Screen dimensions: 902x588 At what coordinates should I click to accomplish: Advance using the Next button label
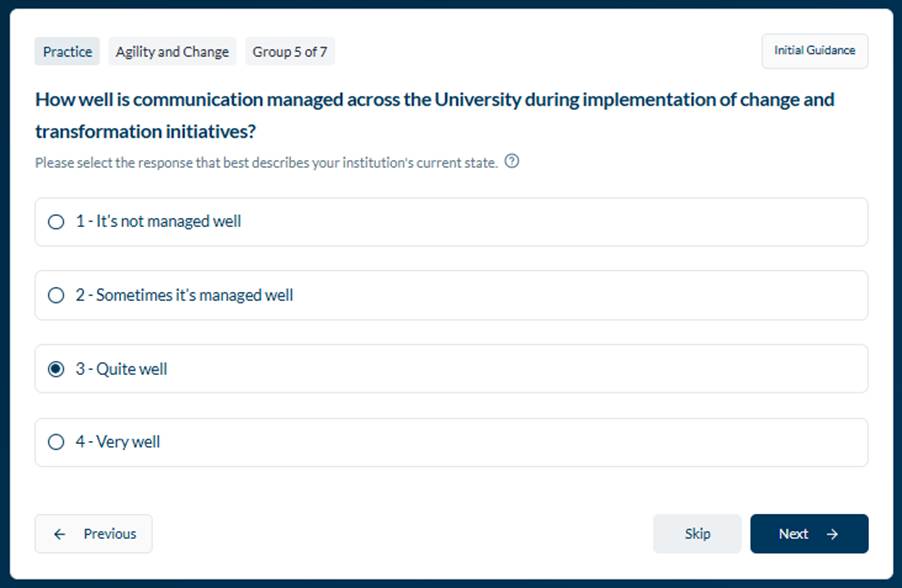pos(793,534)
